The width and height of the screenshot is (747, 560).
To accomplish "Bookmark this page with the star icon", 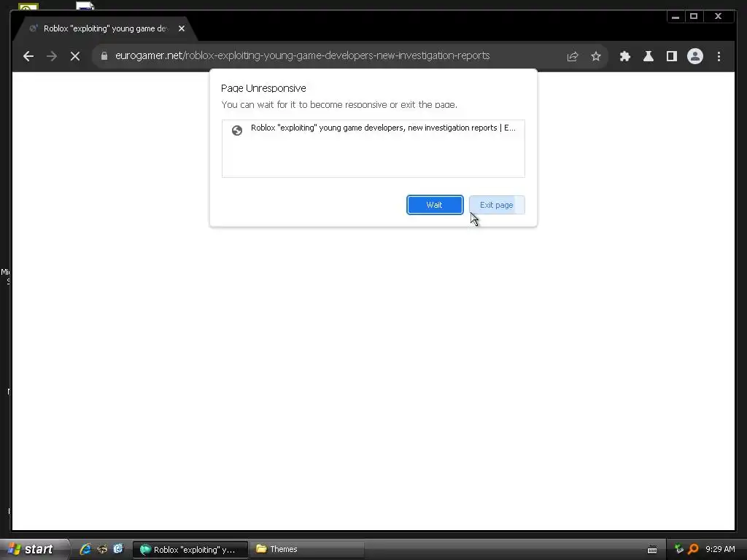I will click(595, 56).
